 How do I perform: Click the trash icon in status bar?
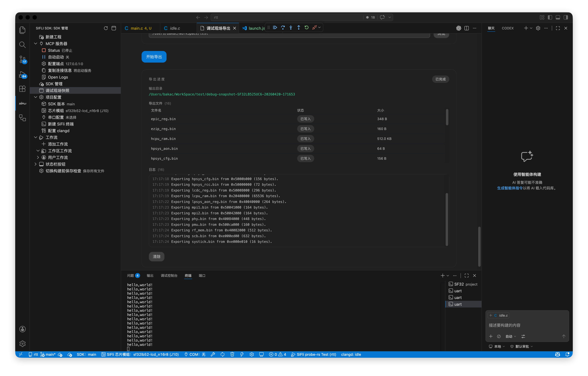(x=232, y=355)
